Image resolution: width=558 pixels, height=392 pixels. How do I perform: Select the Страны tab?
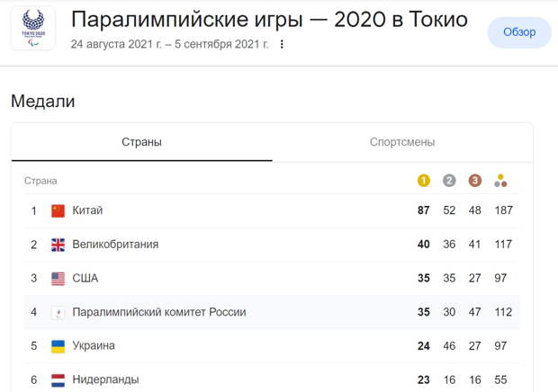click(141, 142)
